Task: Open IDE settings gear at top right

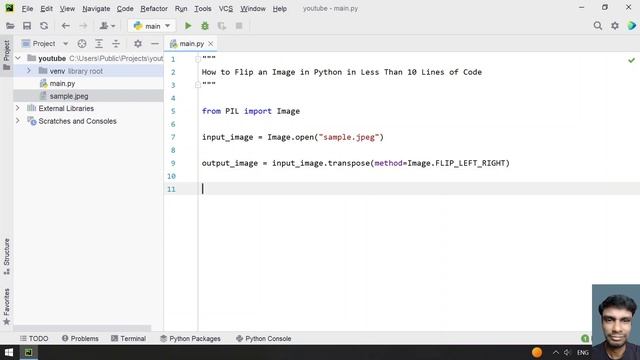Action: [615, 26]
